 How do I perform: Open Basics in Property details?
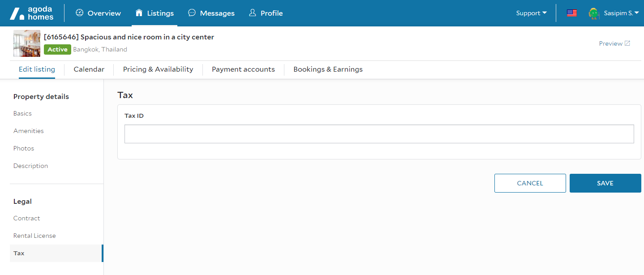pos(22,113)
